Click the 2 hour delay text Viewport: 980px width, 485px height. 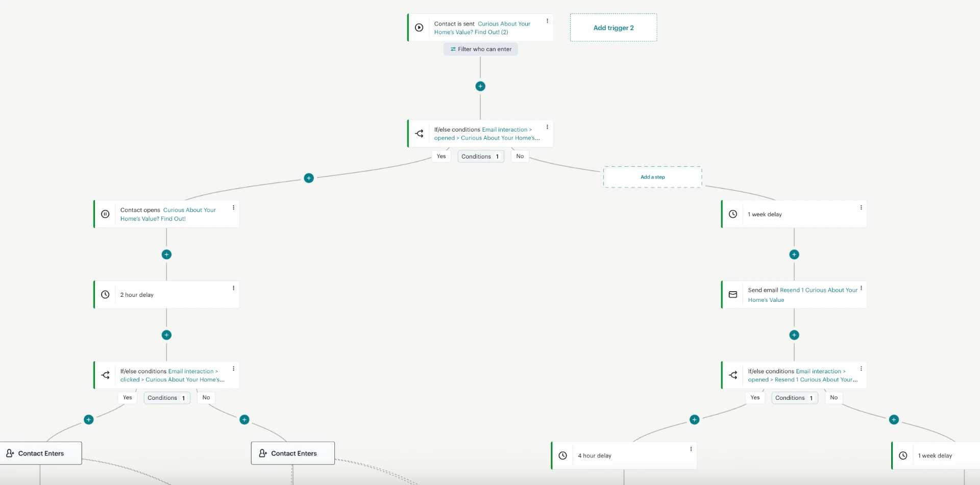pos(137,295)
